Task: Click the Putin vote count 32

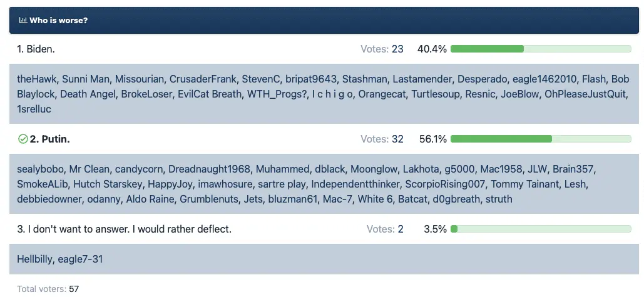Action: pos(397,139)
